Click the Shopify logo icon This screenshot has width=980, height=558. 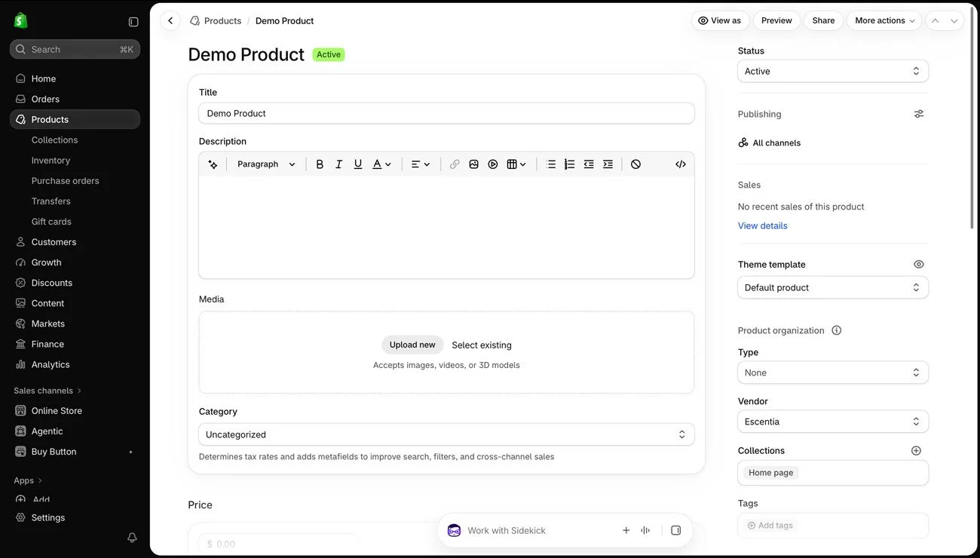point(21,21)
